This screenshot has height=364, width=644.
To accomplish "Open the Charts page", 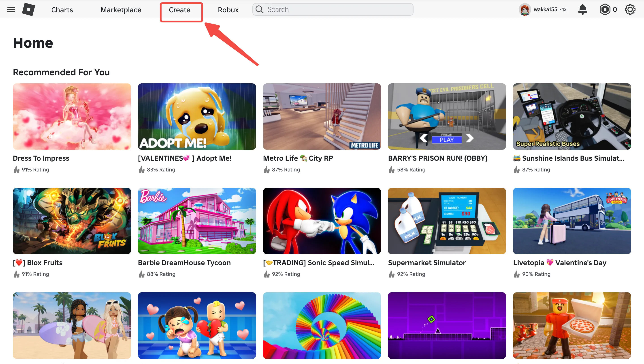I will [x=62, y=10].
